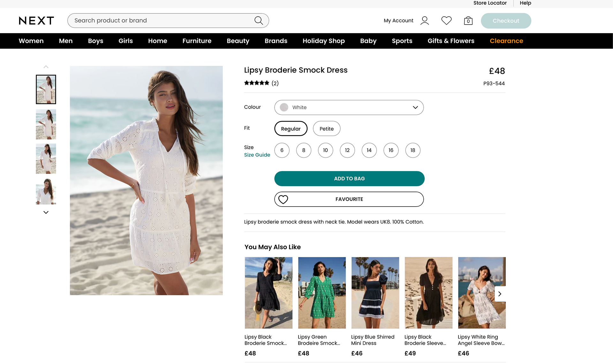Image resolution: width=613 pixels, height=364 pixels.
Task: Choose size 18
Action: click(413, 150)
